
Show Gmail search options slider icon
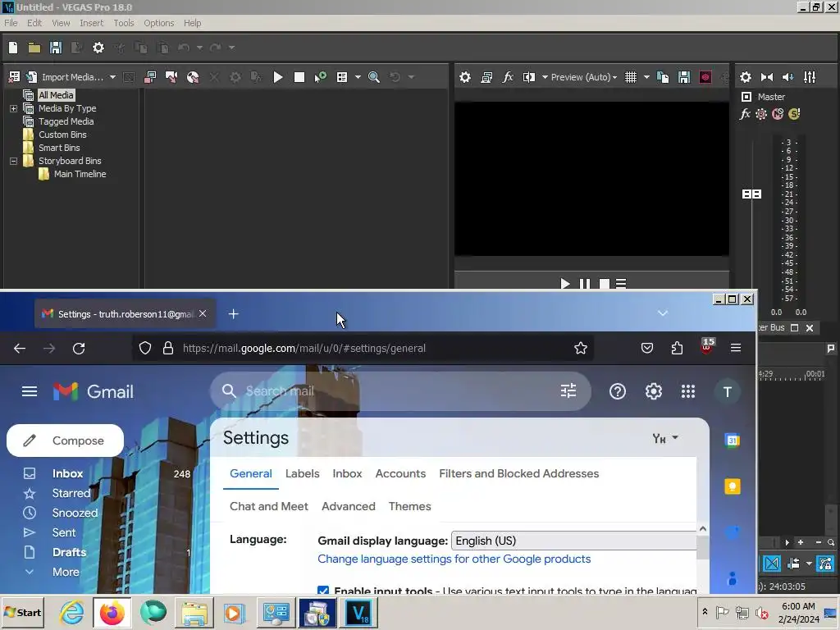(568, 391)
